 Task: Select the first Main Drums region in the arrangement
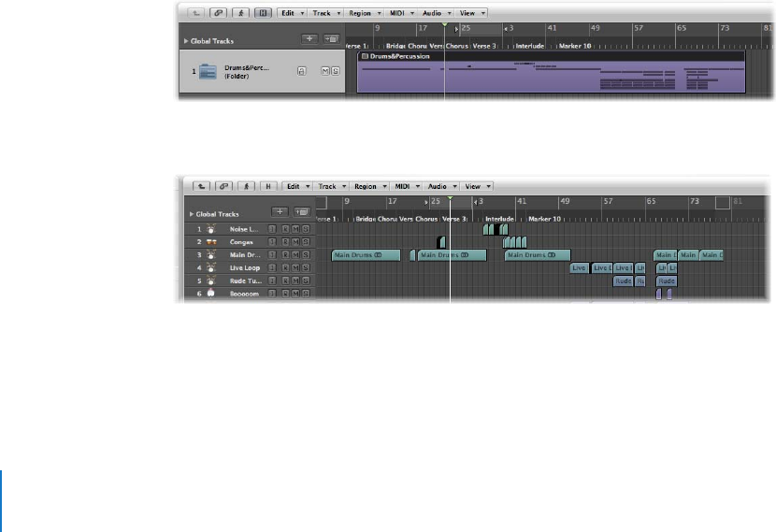click(x=366, y=255)
